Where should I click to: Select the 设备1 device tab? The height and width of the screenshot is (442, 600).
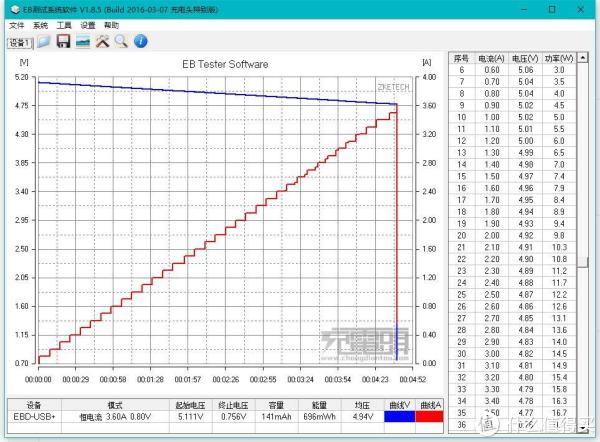point(20,43)
